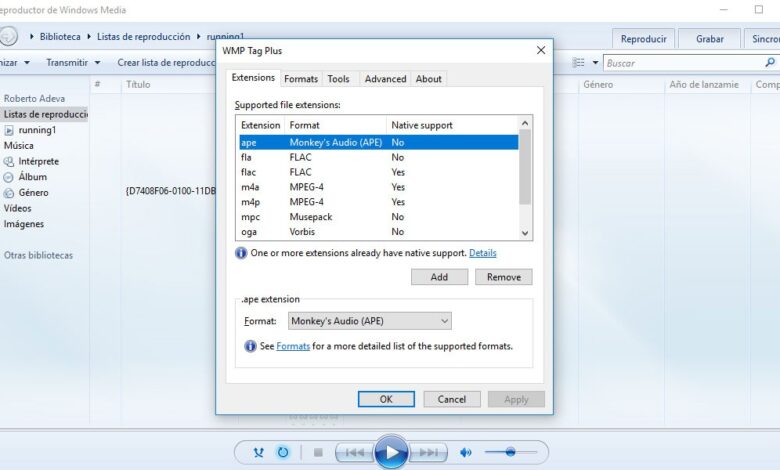Go to the previous track

click(355, 453)
